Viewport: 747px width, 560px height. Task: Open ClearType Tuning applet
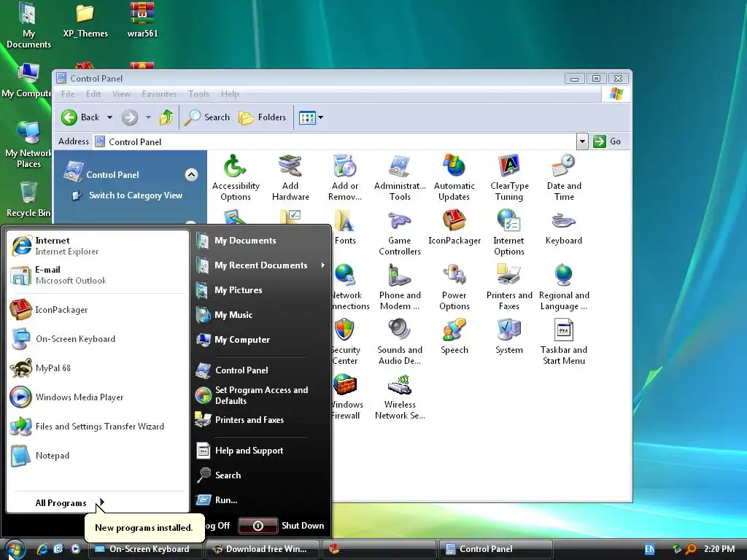click(x=508, y=177)
